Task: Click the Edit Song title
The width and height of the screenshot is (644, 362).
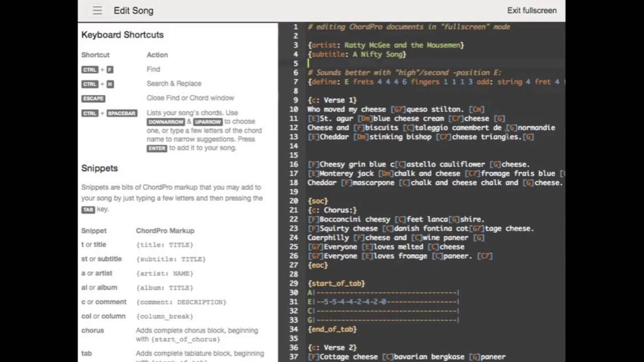Action: tap(133, 11)
